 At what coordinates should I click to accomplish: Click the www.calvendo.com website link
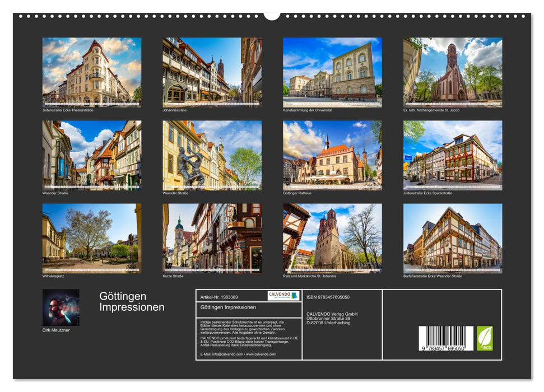(261, 354)
